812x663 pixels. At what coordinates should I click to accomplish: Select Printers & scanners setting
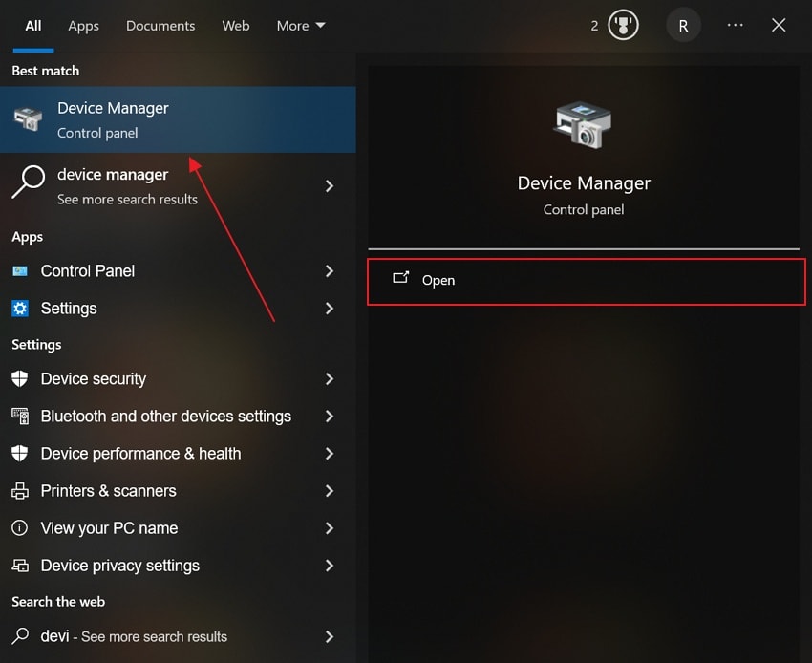(178, 491)
